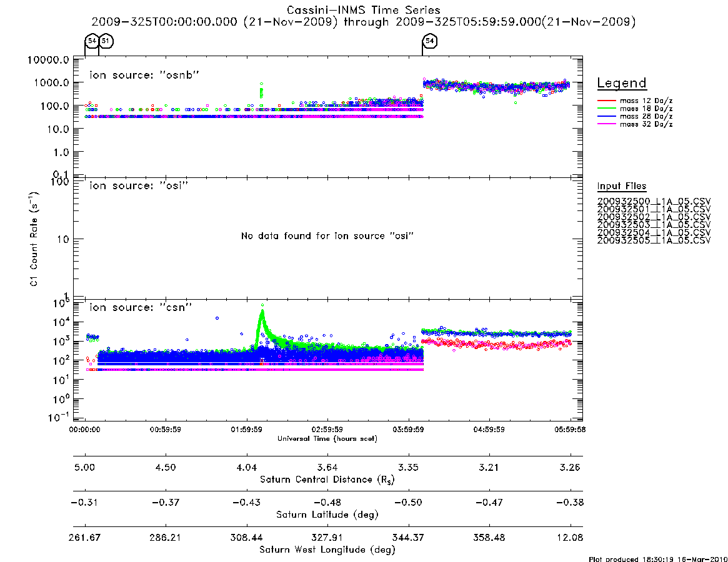Click the -0.50 latitude value
The height and width of the screenshot is (562, 728).
click(x=408, y=503)
